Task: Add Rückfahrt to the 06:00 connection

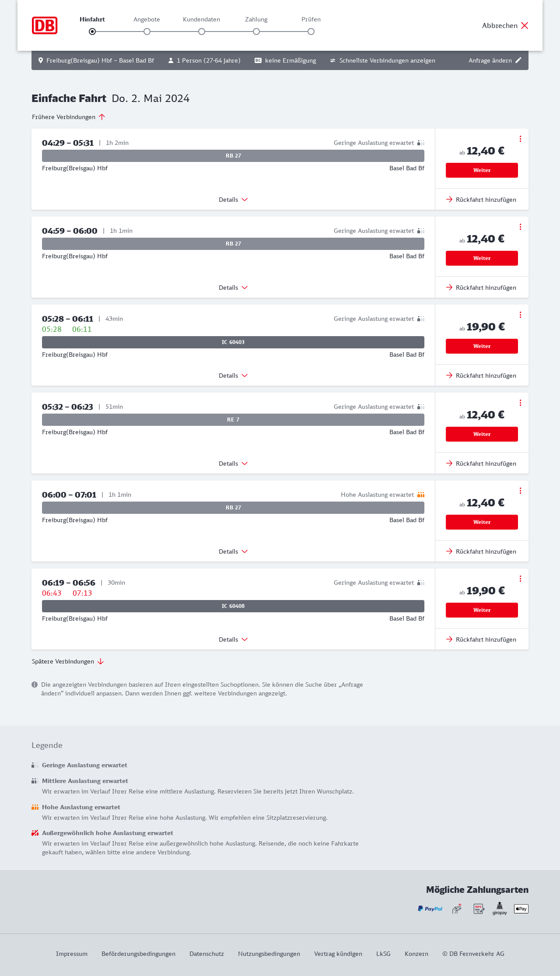Action: (x=482, y=551)
